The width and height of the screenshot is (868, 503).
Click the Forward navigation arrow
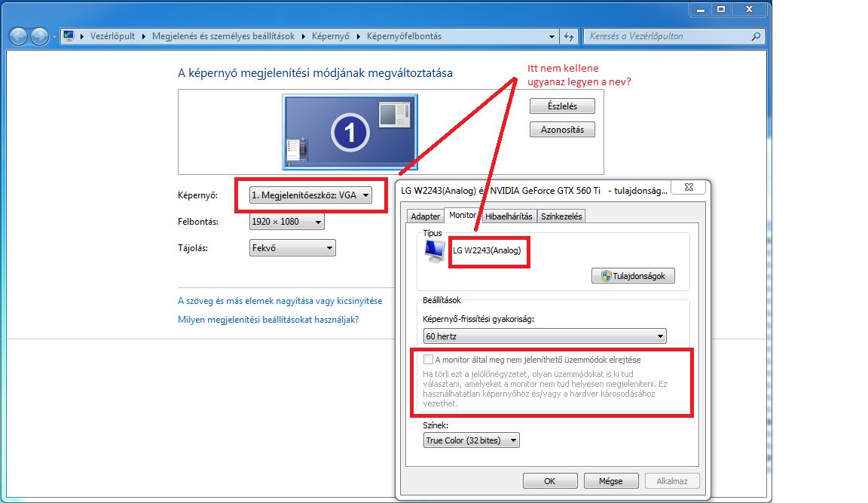(x=39, y=36)
